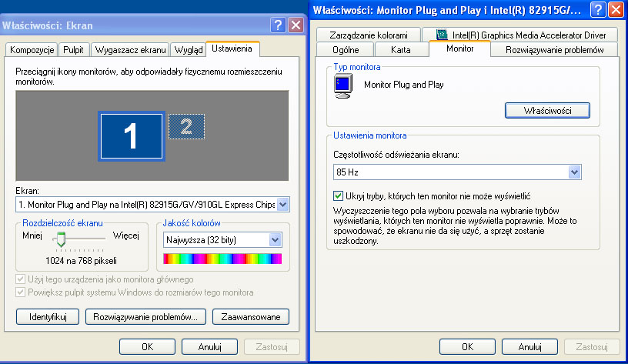This screenshot has width=628, height=364.
Task: Close the Właściwości: Ekran window
Action: [296, 25]
